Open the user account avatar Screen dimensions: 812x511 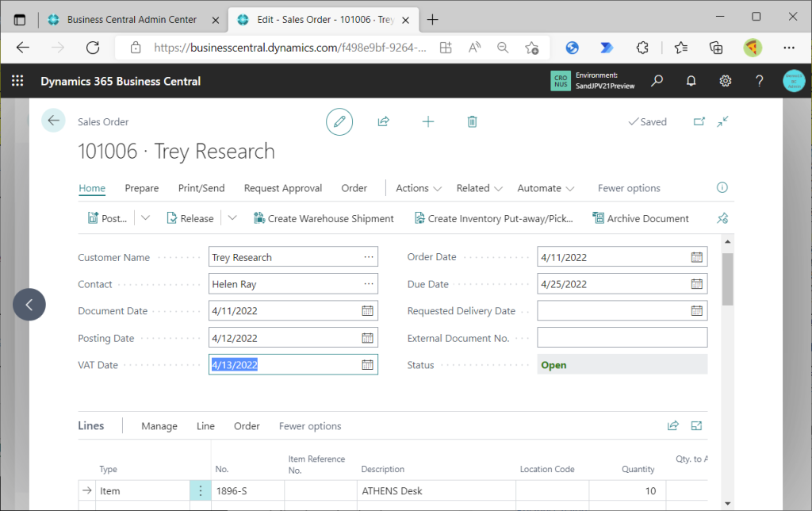tap(794, 81)
